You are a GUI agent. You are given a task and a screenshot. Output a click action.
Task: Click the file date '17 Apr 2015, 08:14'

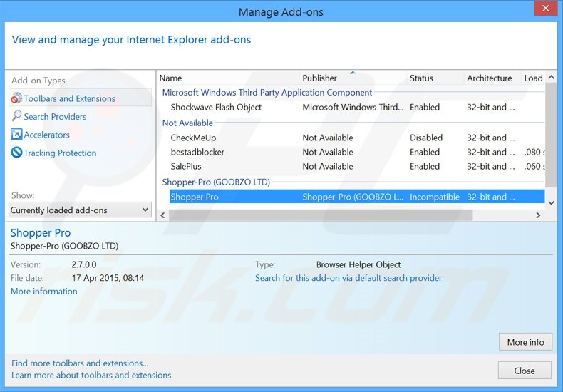pyautogui.click(x=108, y=278)
